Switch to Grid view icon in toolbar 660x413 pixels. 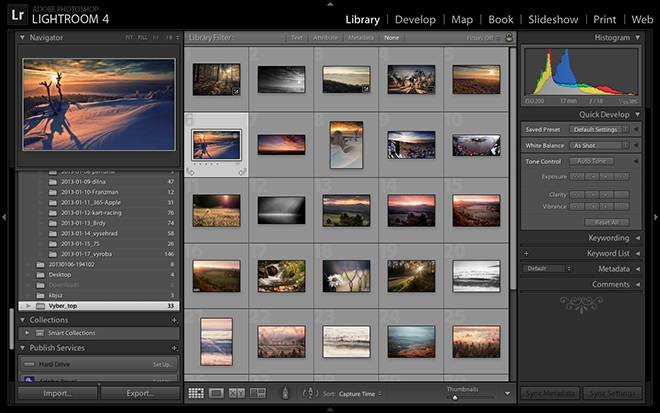196,393
